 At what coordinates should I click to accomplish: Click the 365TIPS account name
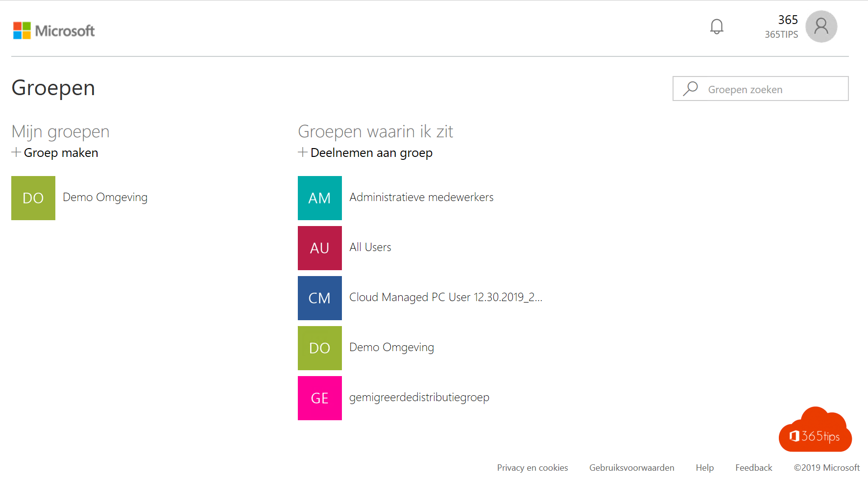781,34
